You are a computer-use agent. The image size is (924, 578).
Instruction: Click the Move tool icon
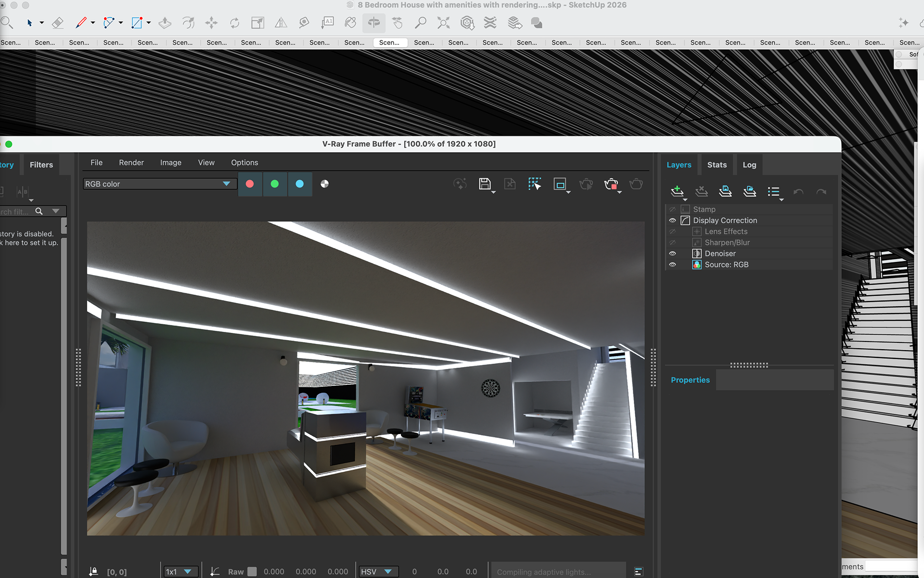pos(211,23)
